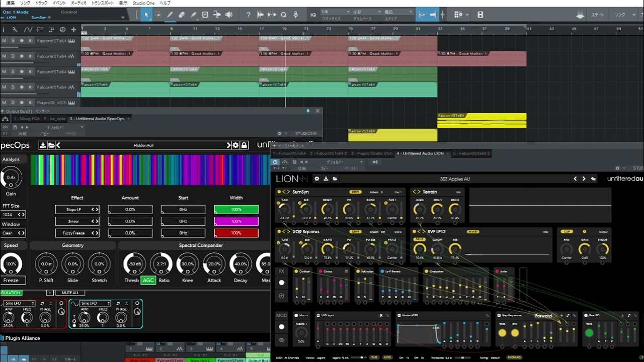Toggle the AGC button in Spectral Compander
Image resolution: width=644 pixels, height=362 pixels.
[148, 280]
